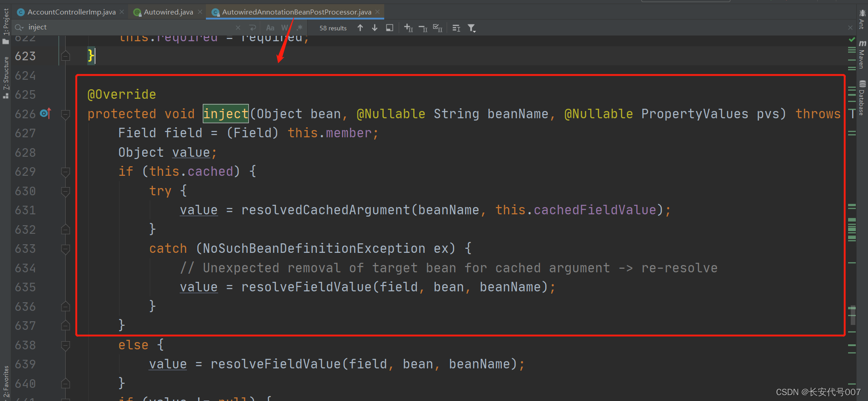Image resolution: width=868 pixels, height=401 pixels.
Task: Open the search filter dropdown
Action: [x=472, y=28]
